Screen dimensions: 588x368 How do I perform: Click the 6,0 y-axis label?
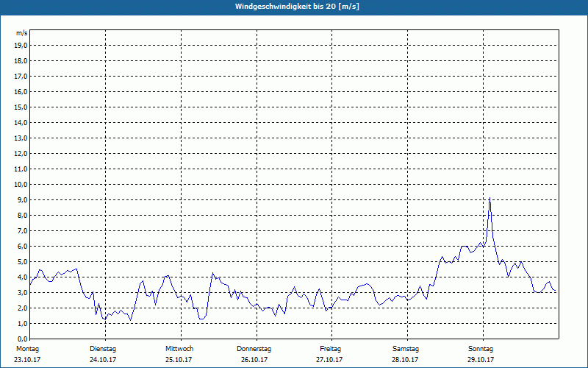[22, 247]
